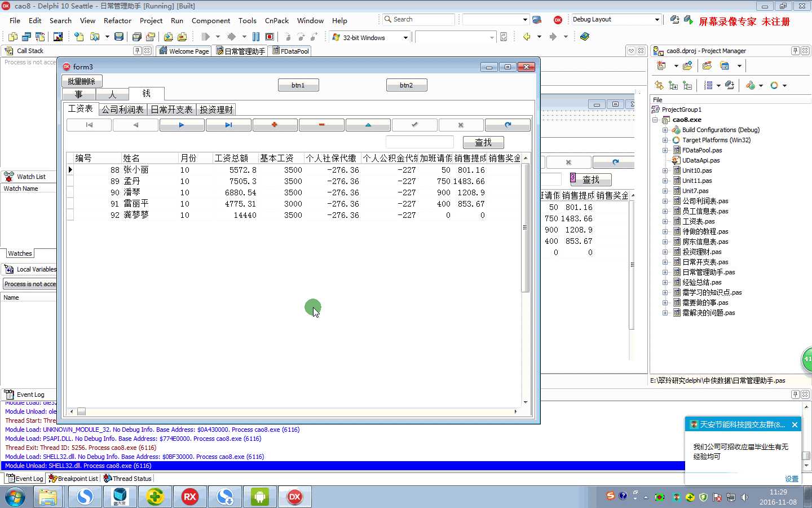Click the Pause program toolbar icon
The image size is (812, 508).
click(256, 37)
